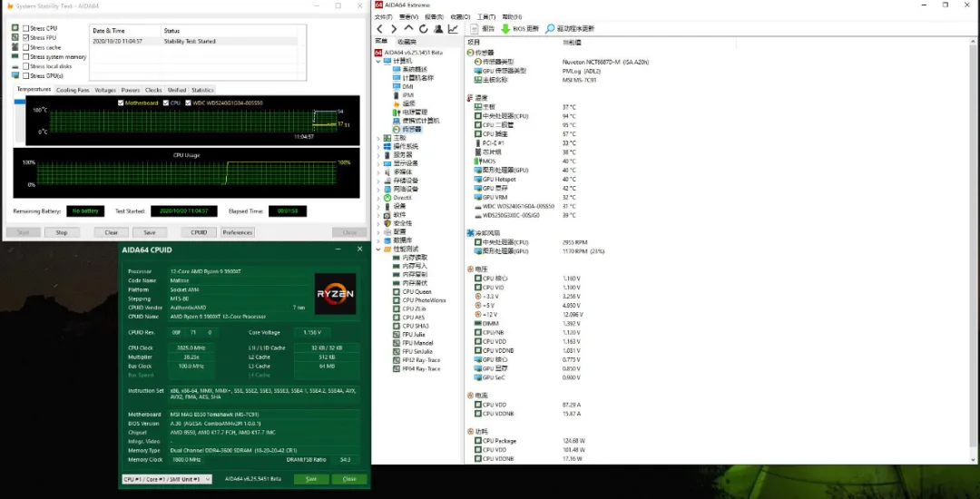Switch to the Cooling Fans tab
Image resolution: width=980 pixels, height=499 pixels.
click(x=73, y=90)
